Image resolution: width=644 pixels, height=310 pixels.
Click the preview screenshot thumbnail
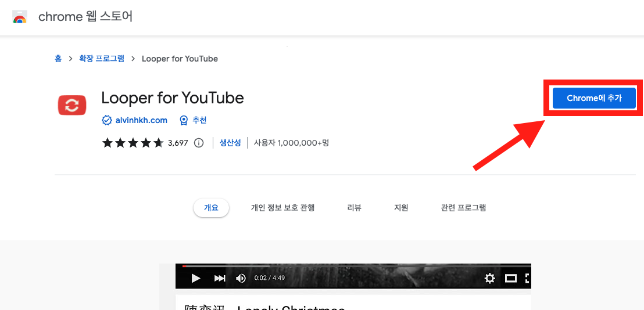(x=353, y=287)
